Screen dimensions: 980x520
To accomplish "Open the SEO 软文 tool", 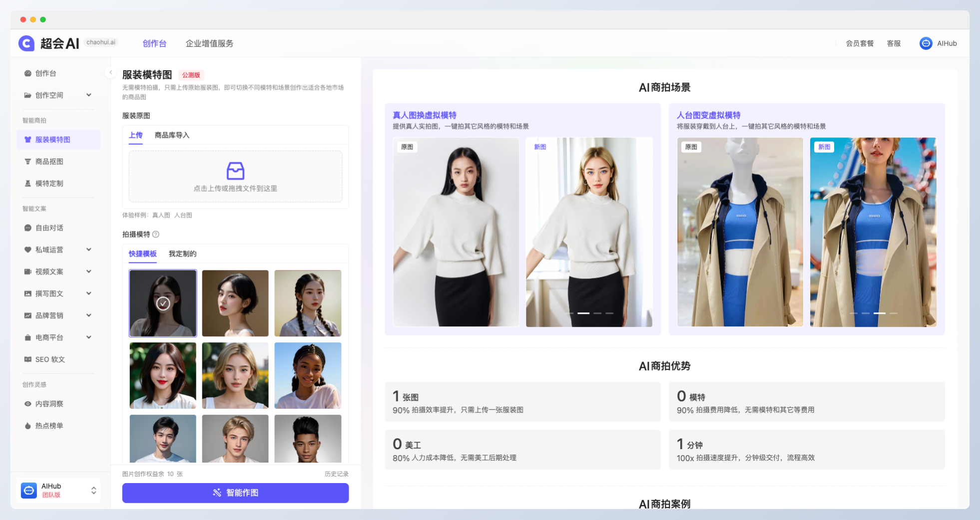I will click(51, 359).
